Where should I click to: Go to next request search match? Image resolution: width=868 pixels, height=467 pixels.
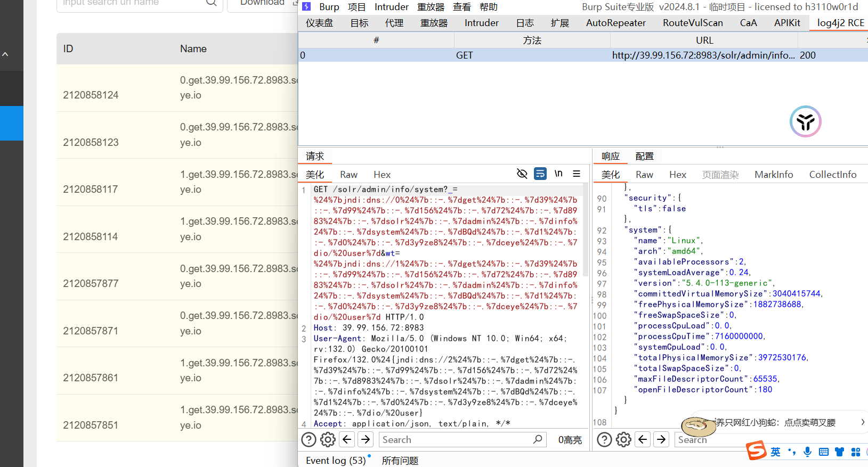(366, 439)
